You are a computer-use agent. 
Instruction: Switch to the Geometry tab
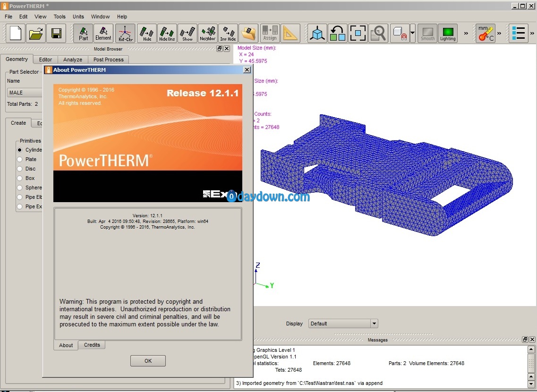(x=17, y=59)
